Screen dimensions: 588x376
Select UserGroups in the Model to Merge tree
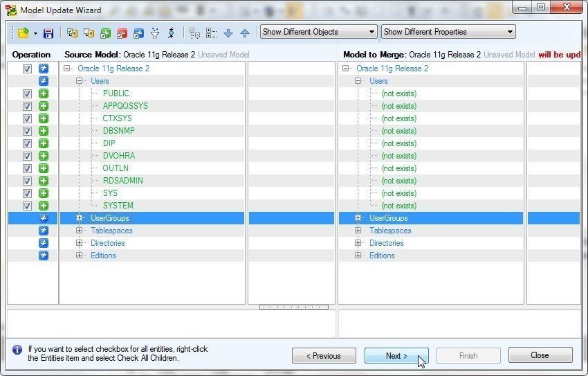389,218
